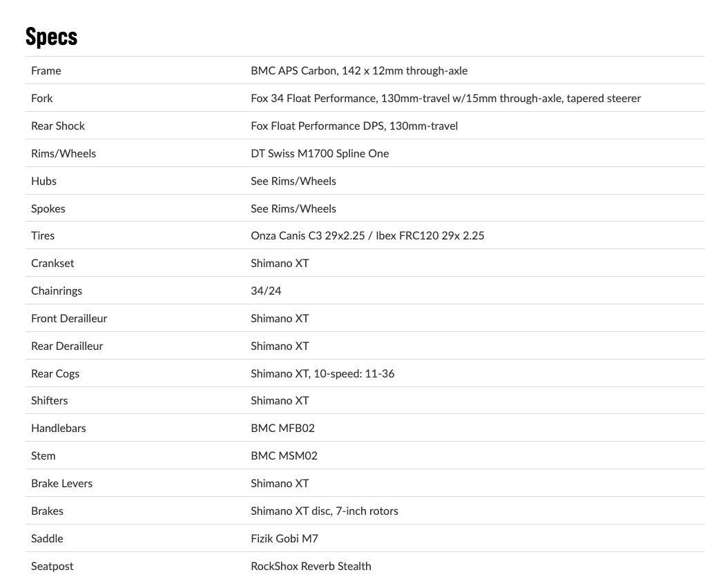This screenshot has height=588, width=705.
Task: Click the DT Swiss M1700 Spline One text
Action: 320,153
